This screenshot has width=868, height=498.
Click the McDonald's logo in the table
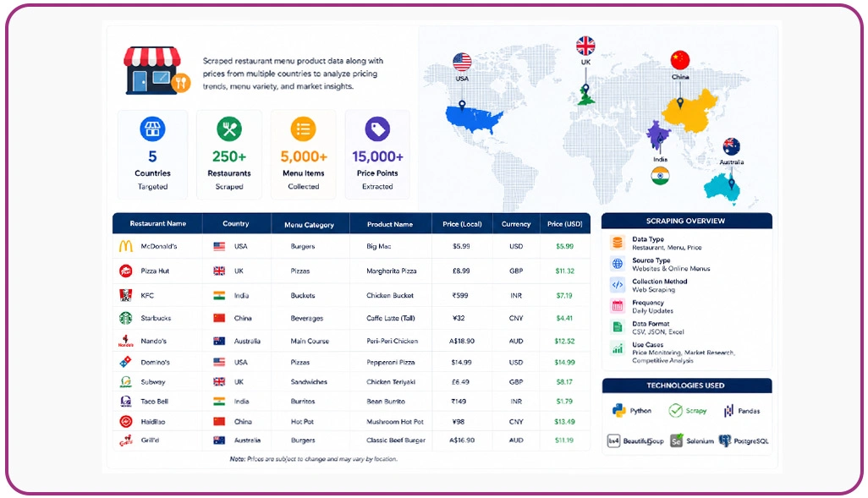[126, 246]
